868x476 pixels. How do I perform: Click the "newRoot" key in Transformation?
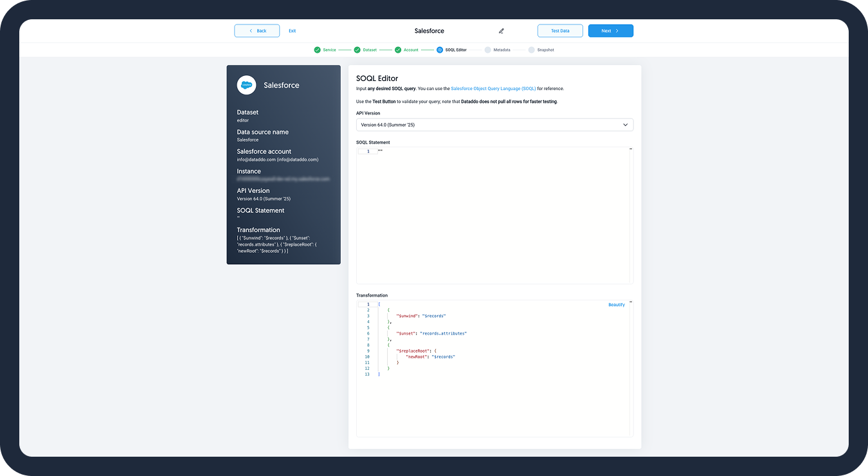point(417,357)
